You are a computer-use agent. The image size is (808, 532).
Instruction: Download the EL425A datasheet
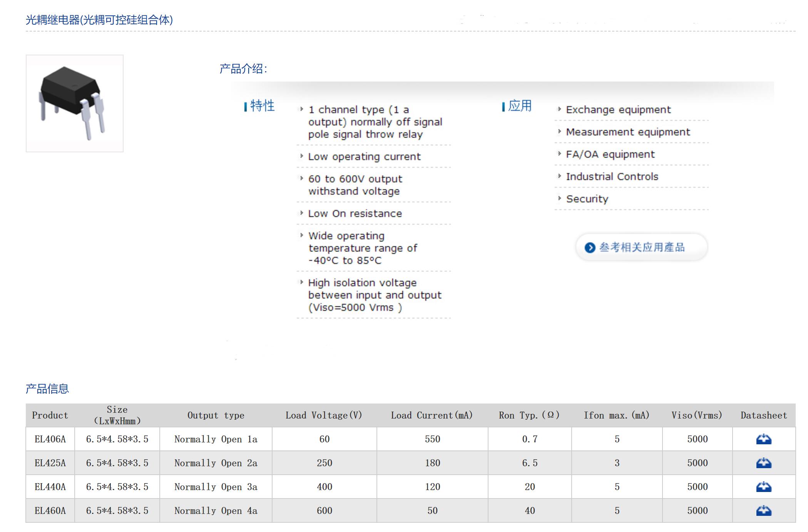(x=763, y=463)
